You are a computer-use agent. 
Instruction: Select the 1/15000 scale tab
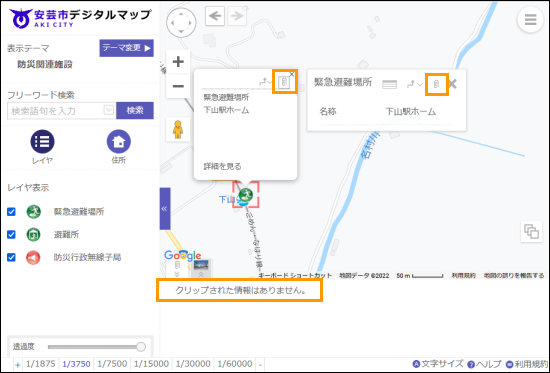[x=151, y=364]
